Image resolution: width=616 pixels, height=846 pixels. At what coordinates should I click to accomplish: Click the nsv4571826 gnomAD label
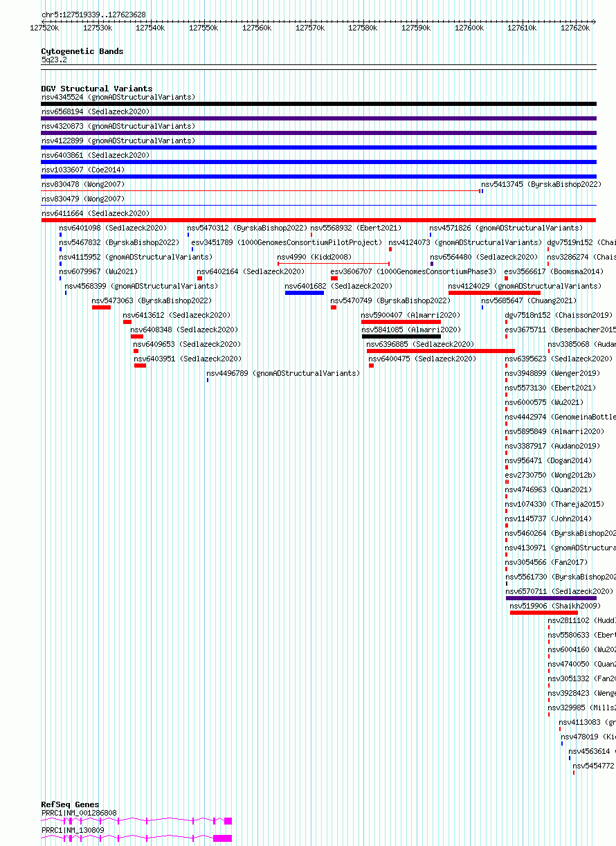click(x=506, y=228)
